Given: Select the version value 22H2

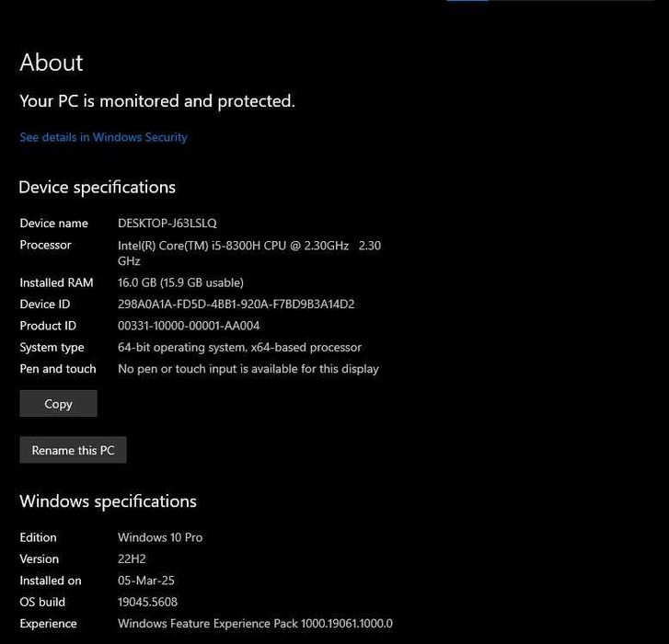Looking at the screenshot, I should 132,559.
